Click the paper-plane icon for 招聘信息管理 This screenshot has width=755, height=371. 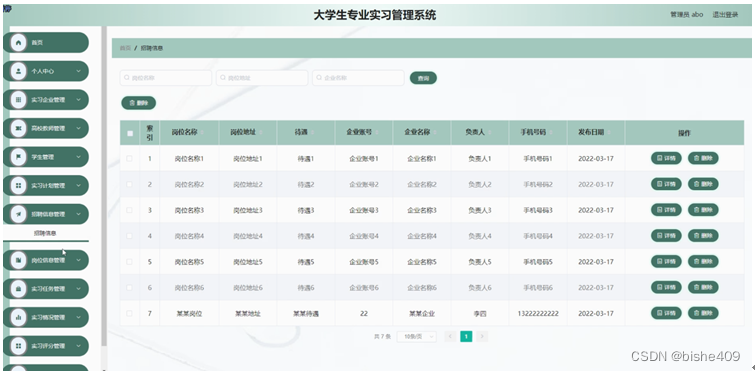coord(18,214)
